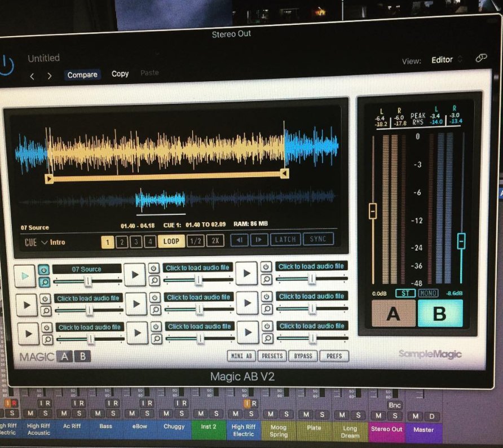This screenshot has height=448, width=503.
Task: Toggle power icon of top-row middle slot
Action: pyautogui.click(x=153, y=268)
